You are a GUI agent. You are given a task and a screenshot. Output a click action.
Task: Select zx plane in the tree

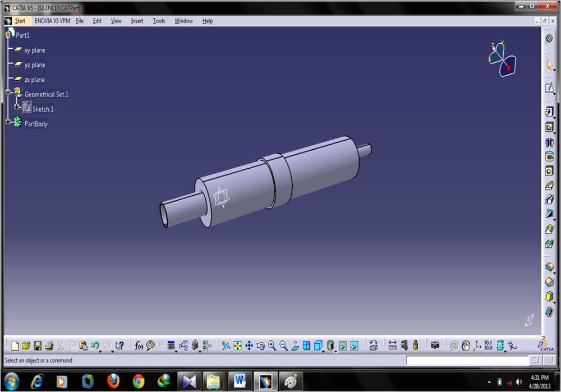pos(34,80)
